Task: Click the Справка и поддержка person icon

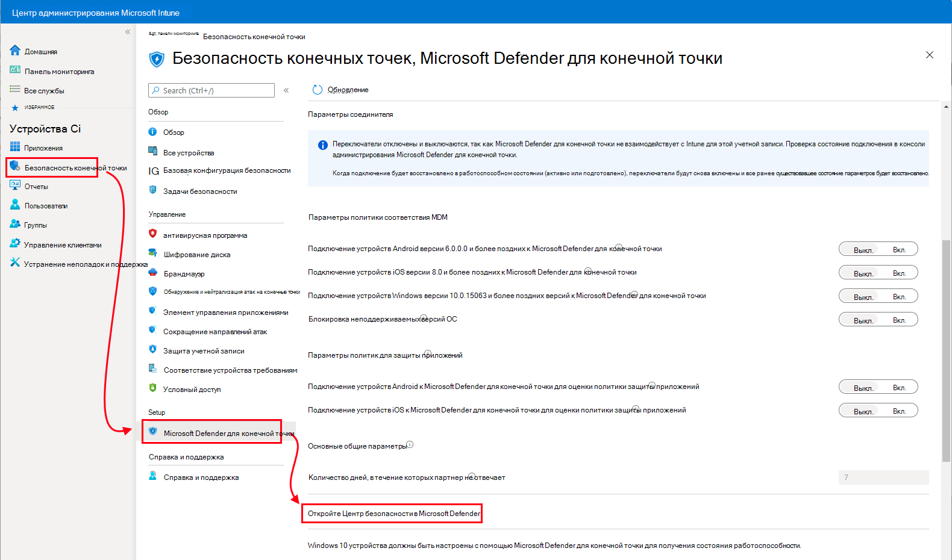Action: click(x=152, y=476)
